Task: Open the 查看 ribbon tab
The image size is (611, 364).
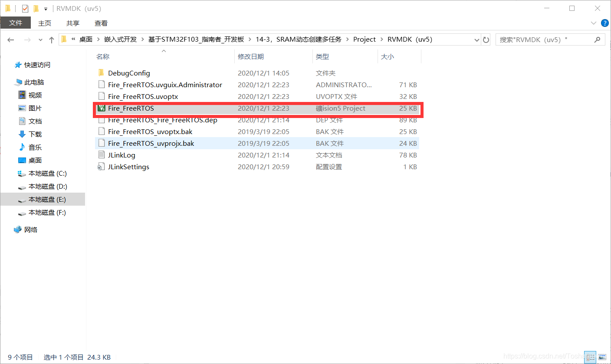Action: coord(101,23)
